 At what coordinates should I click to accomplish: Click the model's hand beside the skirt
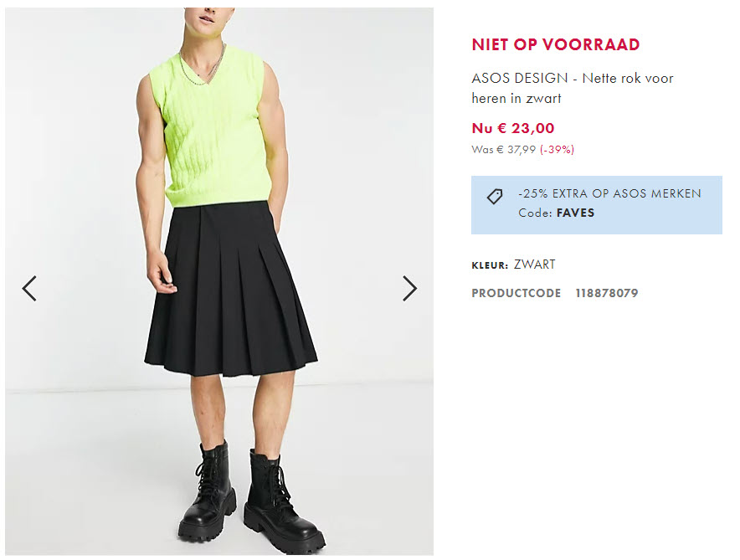(x=162, y=274)
